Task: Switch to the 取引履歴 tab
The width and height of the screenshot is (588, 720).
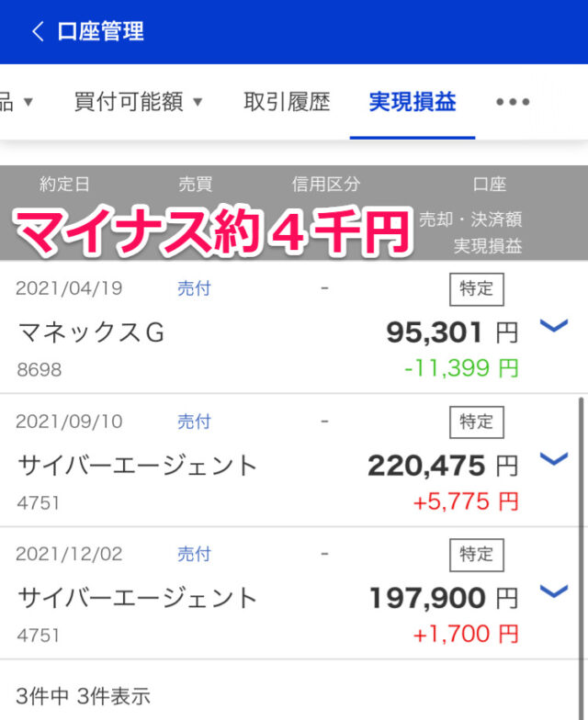Action: click(287, 102)
